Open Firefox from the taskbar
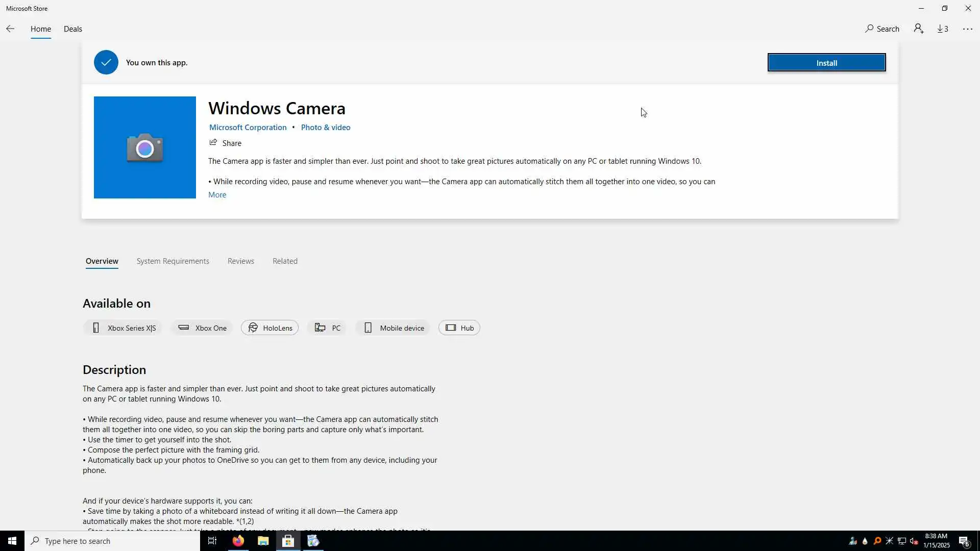The height and width of the screenshot is (551, 980). pyautogui.click(x=238, y=541)
